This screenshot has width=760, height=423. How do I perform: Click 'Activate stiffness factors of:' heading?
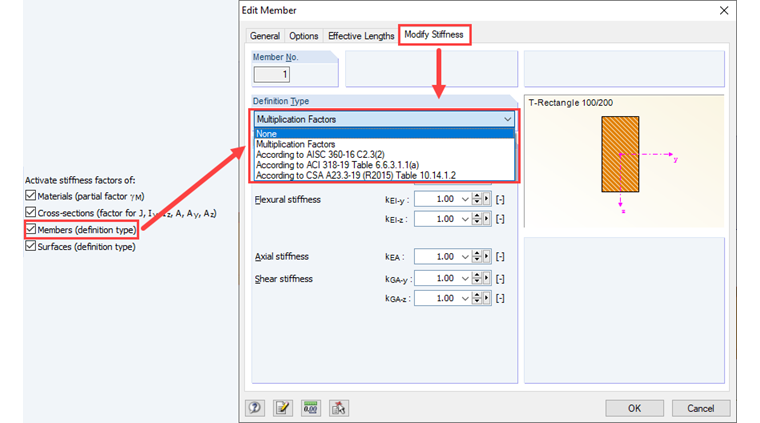tap(80, 180)
